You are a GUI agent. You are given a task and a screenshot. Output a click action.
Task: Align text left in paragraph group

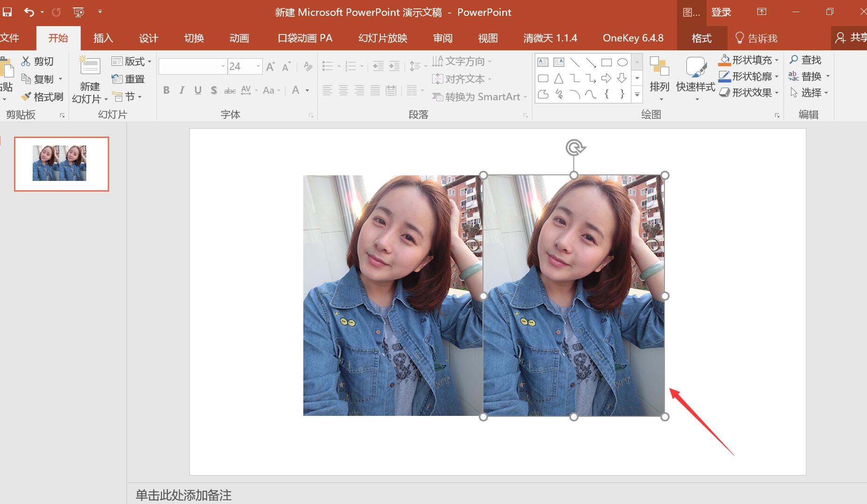[x=328, y=90]
